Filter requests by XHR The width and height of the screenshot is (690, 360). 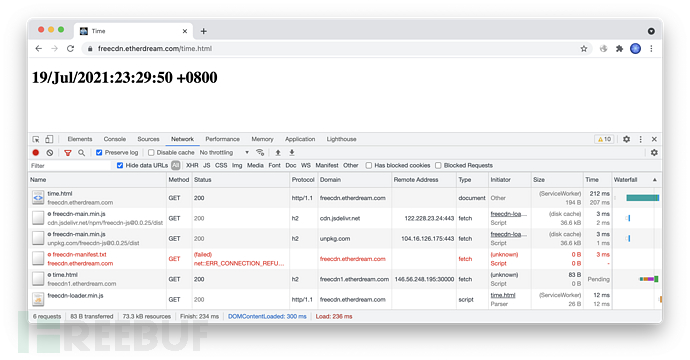pyautogui.click(x=192, y=165)
